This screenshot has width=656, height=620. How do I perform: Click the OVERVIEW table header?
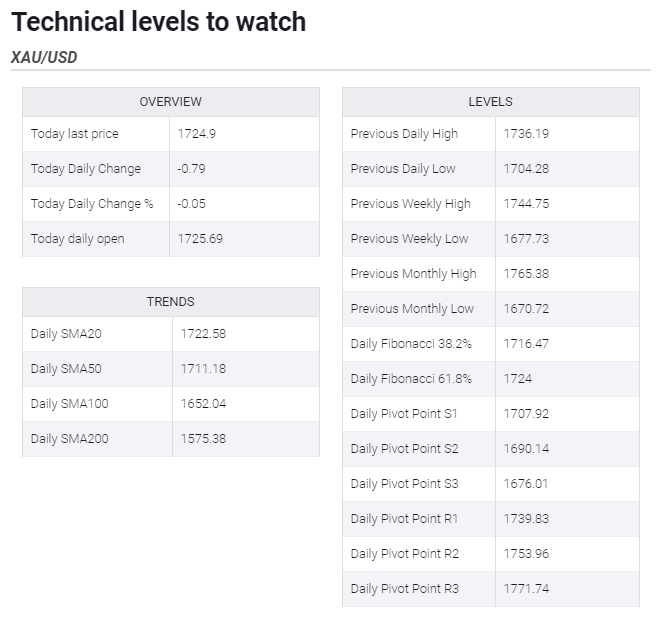click(171, 102)
